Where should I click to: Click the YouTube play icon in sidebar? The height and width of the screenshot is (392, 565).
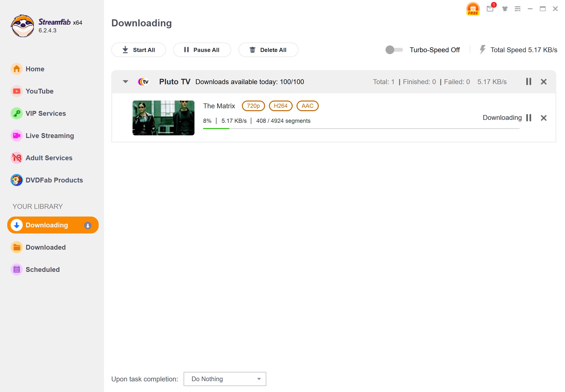pos(17,91)
